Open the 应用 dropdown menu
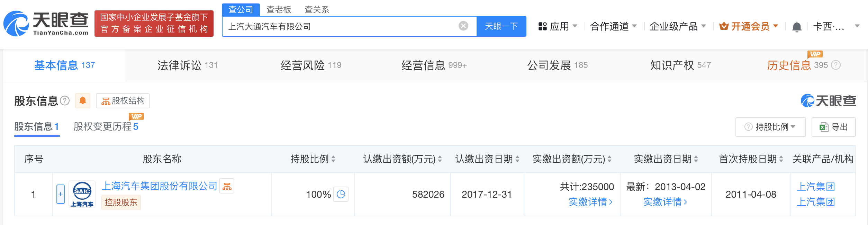The image size is (868, 225). [x=558, y=26]
